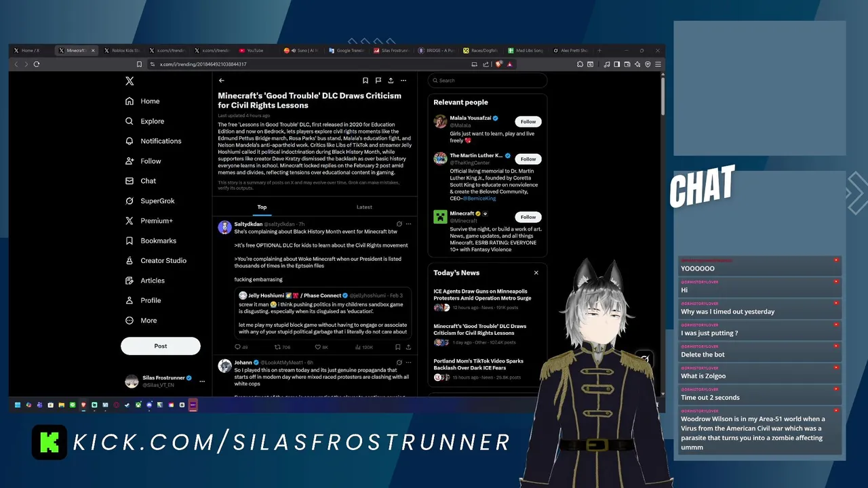Expand the More menu in the sidebar
This screenshot has width=868, height=488.
coord(141,321)
